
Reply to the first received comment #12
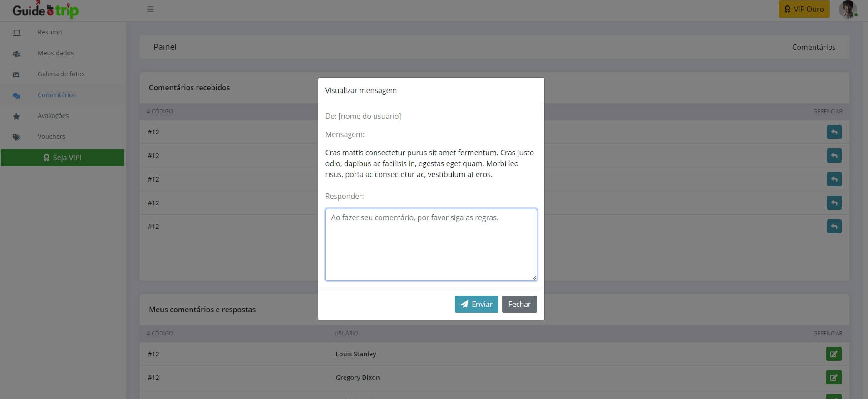834,132
